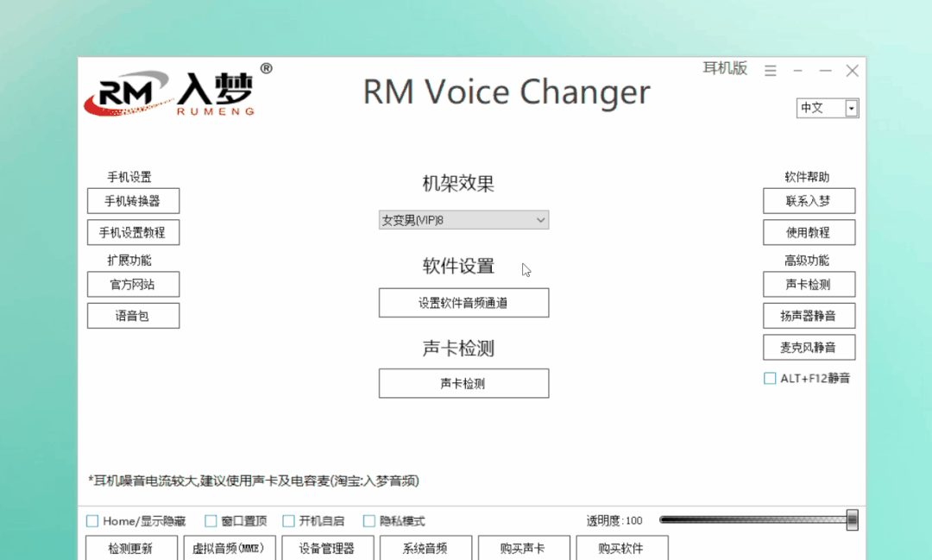Click 联系入梦 contact button
The height and width of the screenshot is (560, 932).
tap(809, 201)
